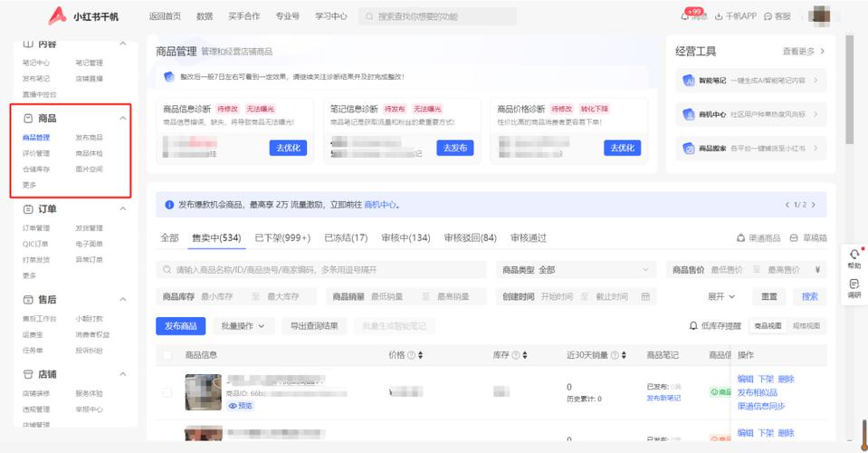Open 评价管理 in the sidebar
Screen dimensions: 868x453
[x=36, y=153]
